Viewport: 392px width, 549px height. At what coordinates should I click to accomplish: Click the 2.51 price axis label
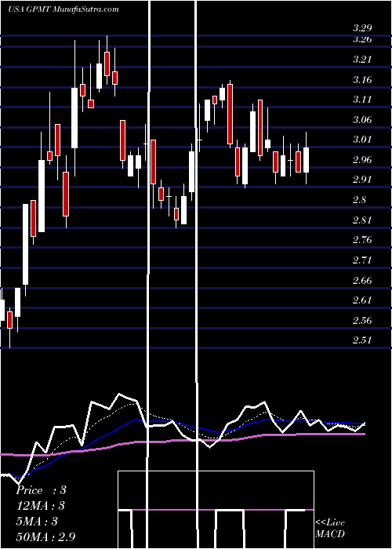(362, 340)
